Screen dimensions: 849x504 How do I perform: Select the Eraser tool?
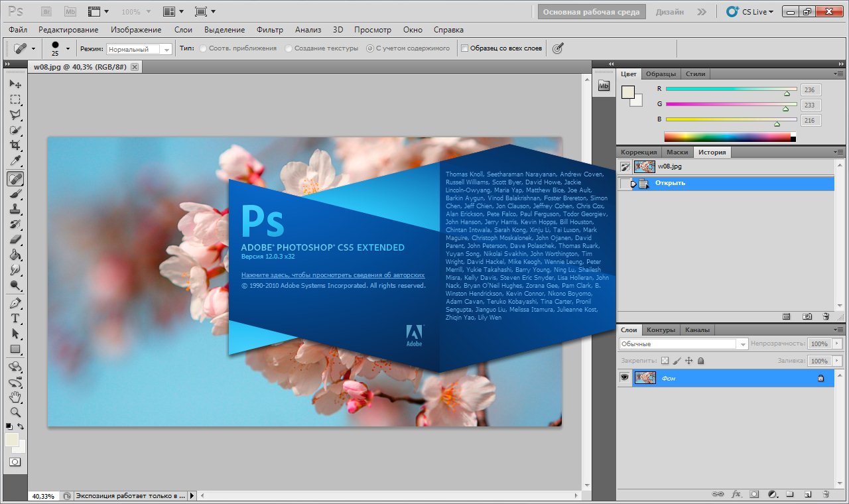click(15, 240)
